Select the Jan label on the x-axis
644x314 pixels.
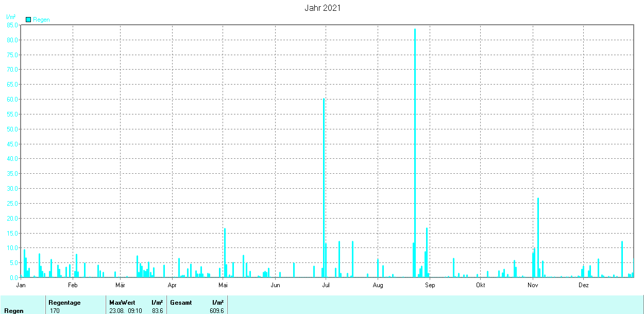[21, 285]
